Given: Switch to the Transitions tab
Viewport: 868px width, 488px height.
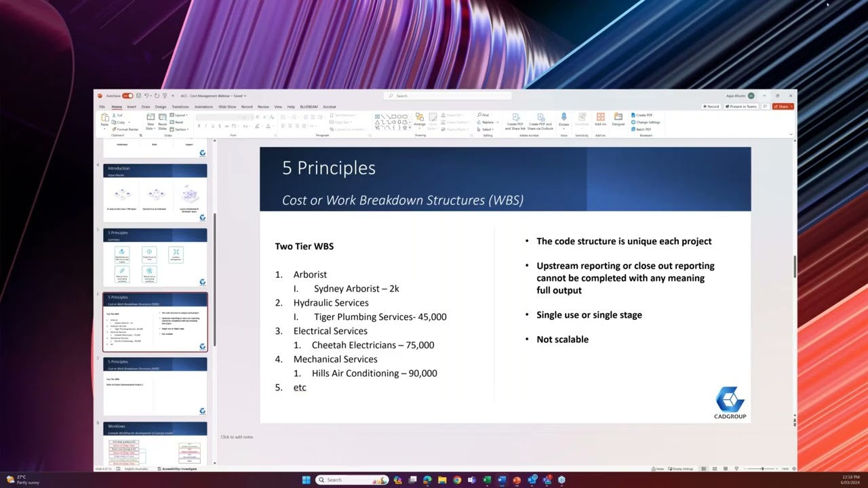Looking at the screenshot, I should click(180, 106).
